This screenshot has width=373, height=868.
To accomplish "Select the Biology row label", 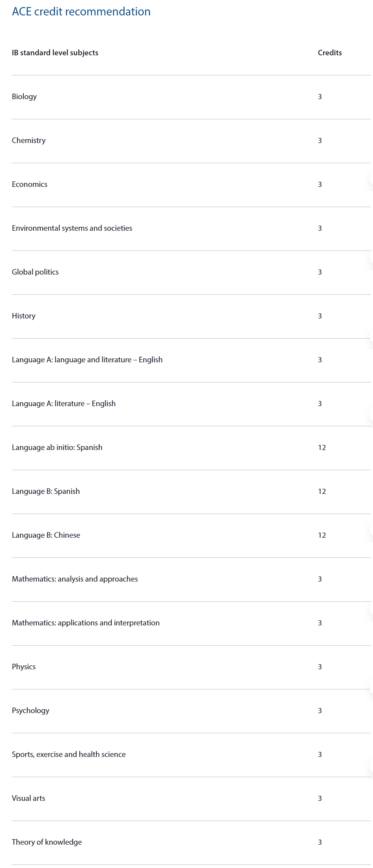I will 24,97.
